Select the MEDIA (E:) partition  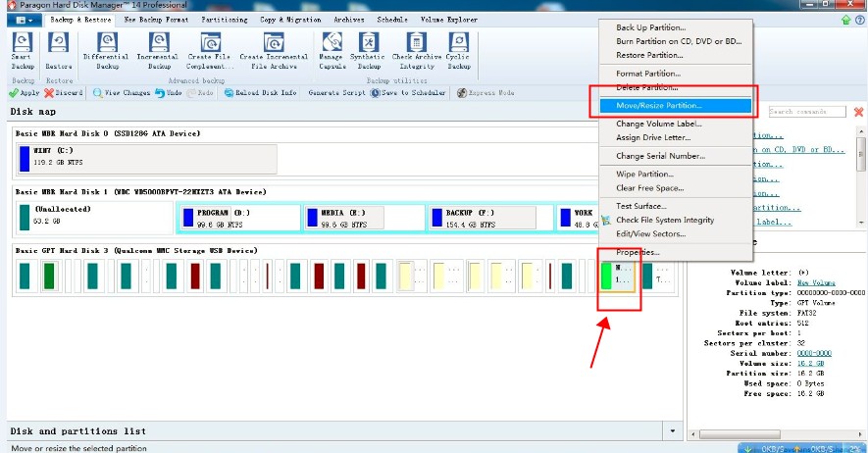(364, 218)
